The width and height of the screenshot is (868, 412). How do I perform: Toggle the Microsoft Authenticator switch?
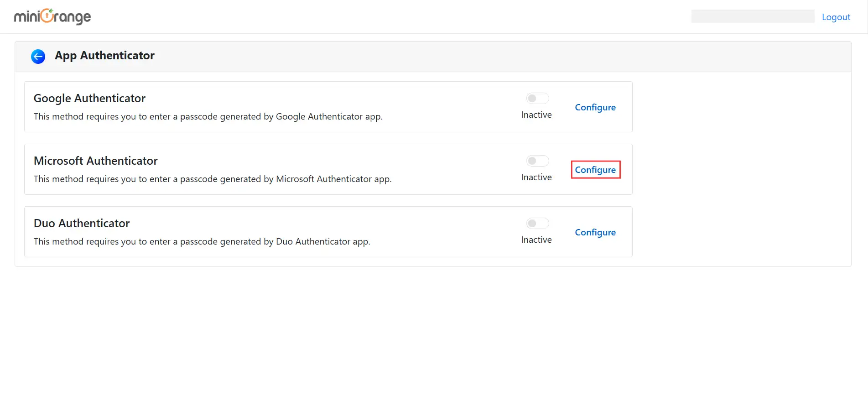point(537,161)
